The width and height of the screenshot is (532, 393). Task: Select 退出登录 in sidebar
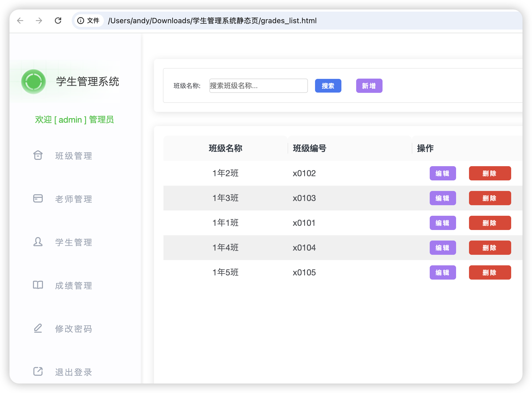coord(74,372)
